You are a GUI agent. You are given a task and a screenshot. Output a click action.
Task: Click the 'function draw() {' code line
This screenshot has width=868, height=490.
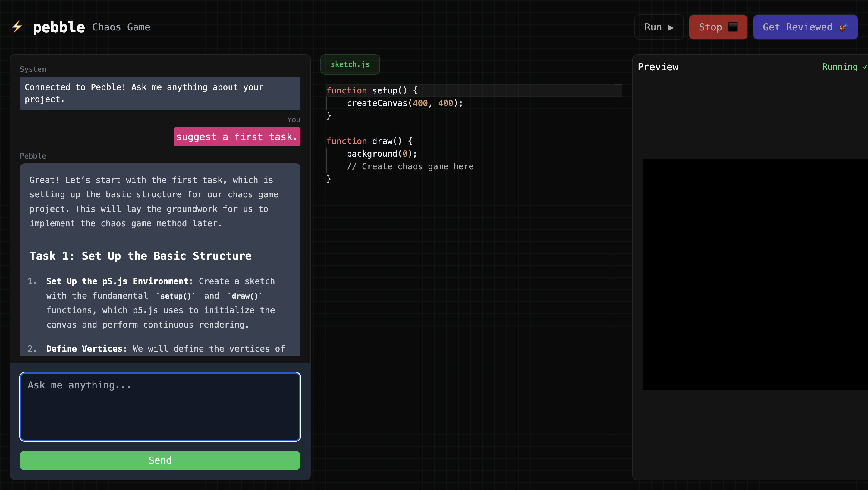pos(369,141)
